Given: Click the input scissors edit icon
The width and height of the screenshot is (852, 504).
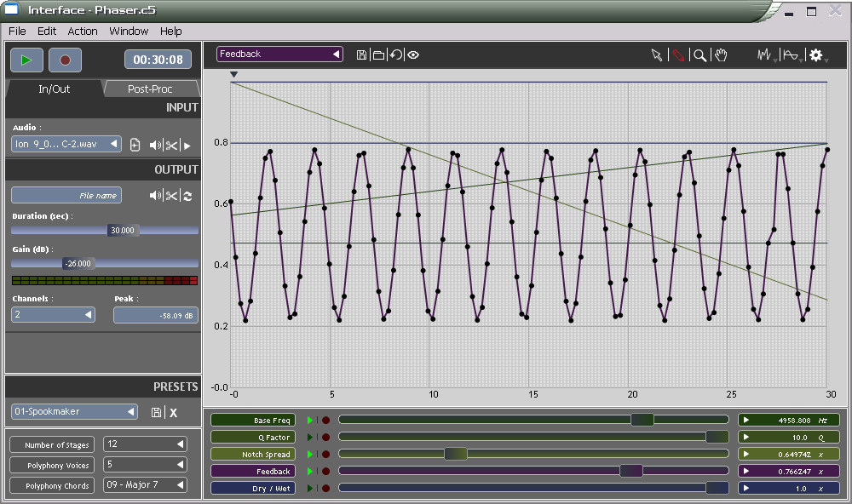Looking at the screenshot, I should click(x=172, y=145).
